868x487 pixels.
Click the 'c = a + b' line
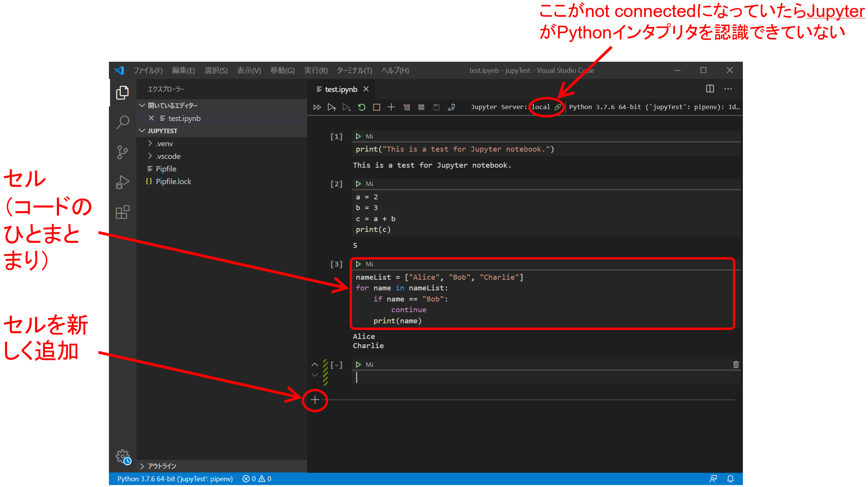pos(375,219)
